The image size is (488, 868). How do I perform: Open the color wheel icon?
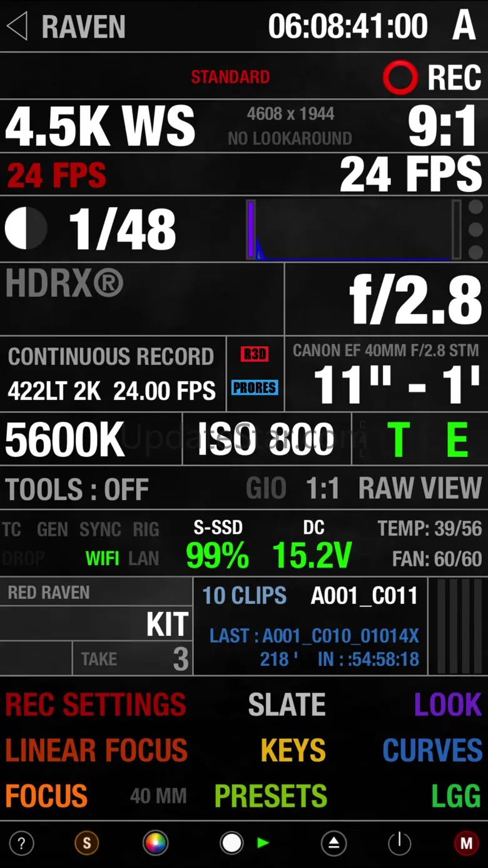coord(155,844)
